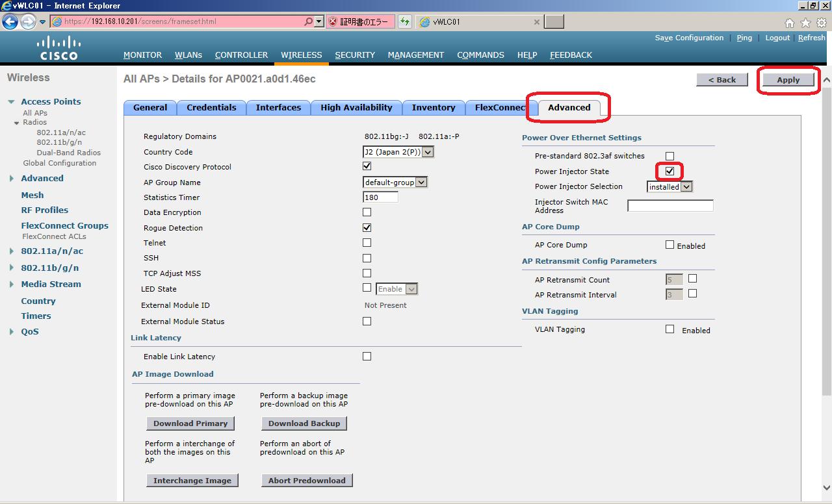The image size is (832, 504).
Task: Toggle AP Retransmit Count checkbox
Action: pos(692,278)
